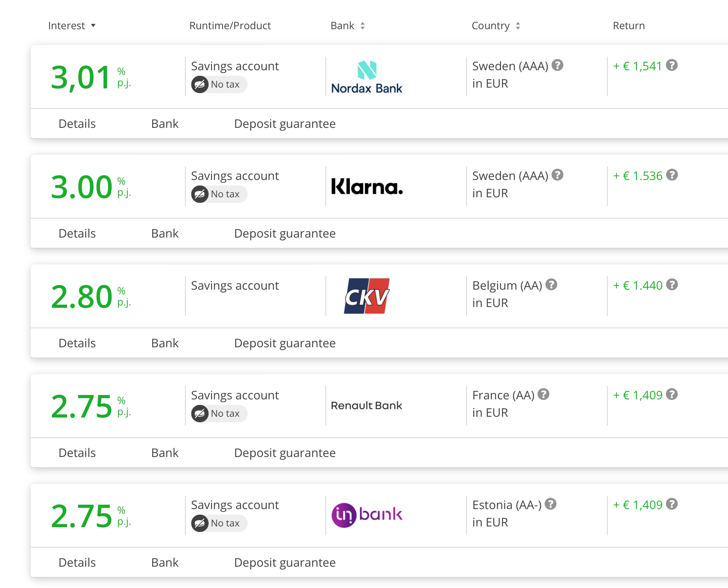This screenshot has width=728, height=588.
Task: Sort list by Interest column arrow
Action: click(x=93, y=26)
